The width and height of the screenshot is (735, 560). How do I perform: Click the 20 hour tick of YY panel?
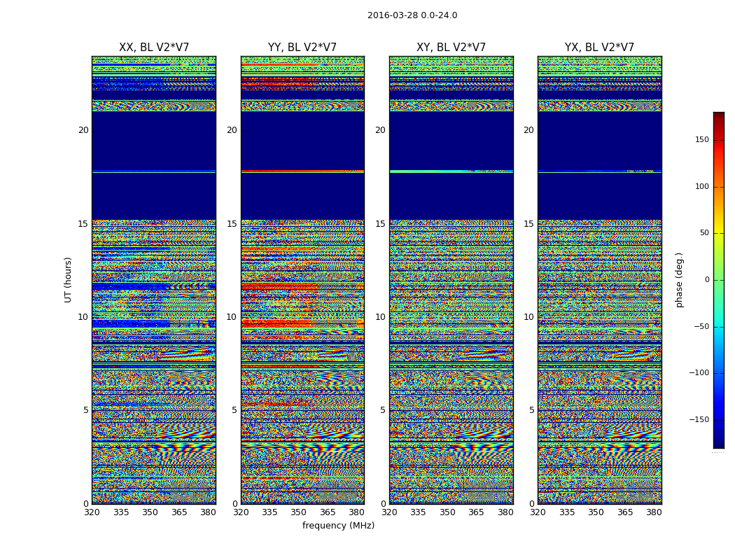click(x=232, y=130)
